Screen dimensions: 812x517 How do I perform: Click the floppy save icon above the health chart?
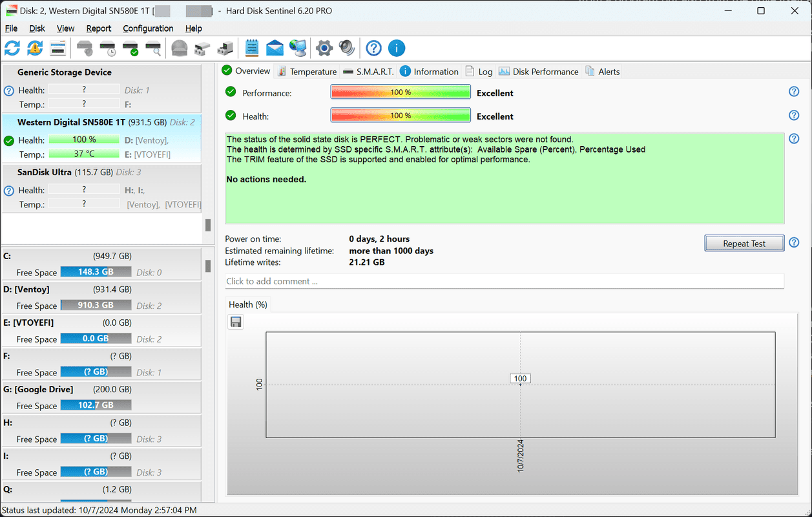pyautogui.click(x=236, y=322)
